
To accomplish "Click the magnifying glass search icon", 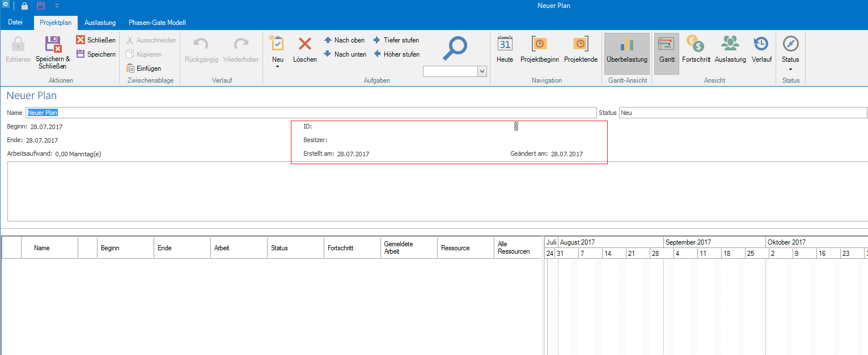I will click(x=455, y=47).
